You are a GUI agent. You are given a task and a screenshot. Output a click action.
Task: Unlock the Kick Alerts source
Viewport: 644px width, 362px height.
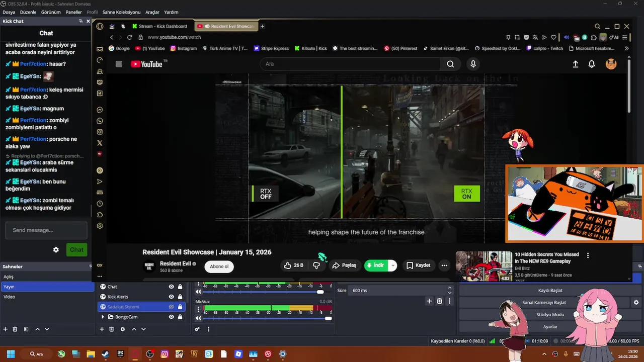pos(180,297)
